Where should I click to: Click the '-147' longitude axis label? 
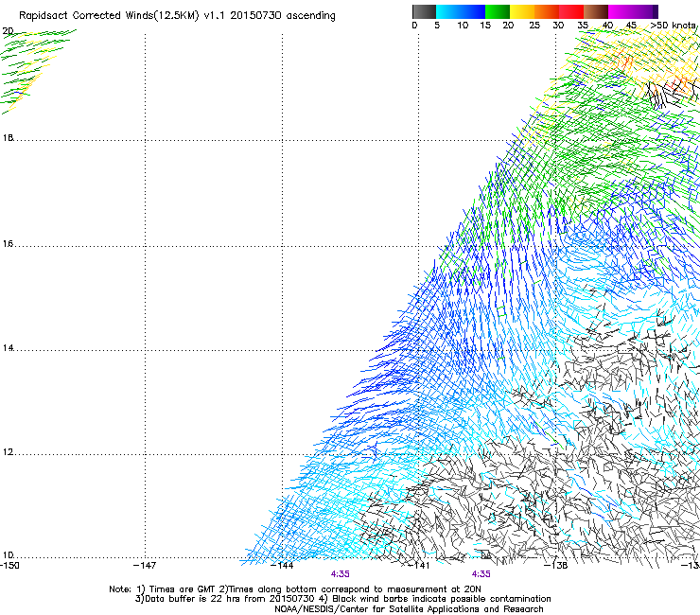click(145, 566)
